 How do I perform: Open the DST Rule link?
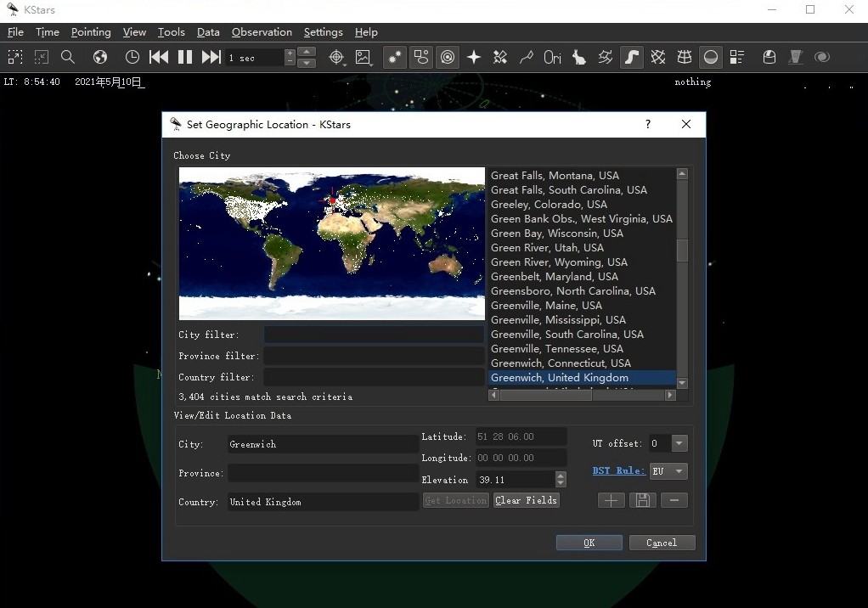click(619, 470)
